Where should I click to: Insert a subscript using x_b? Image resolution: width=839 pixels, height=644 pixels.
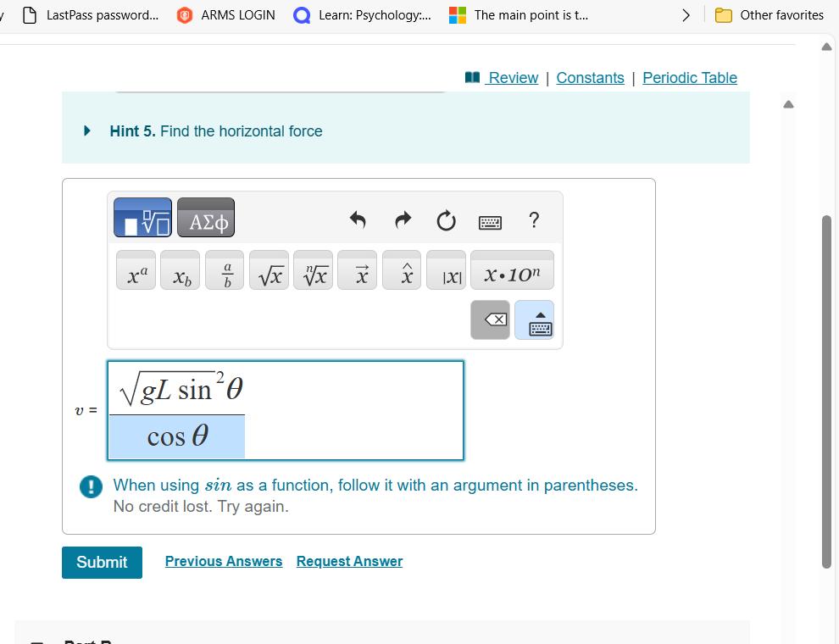pos(180,270)
